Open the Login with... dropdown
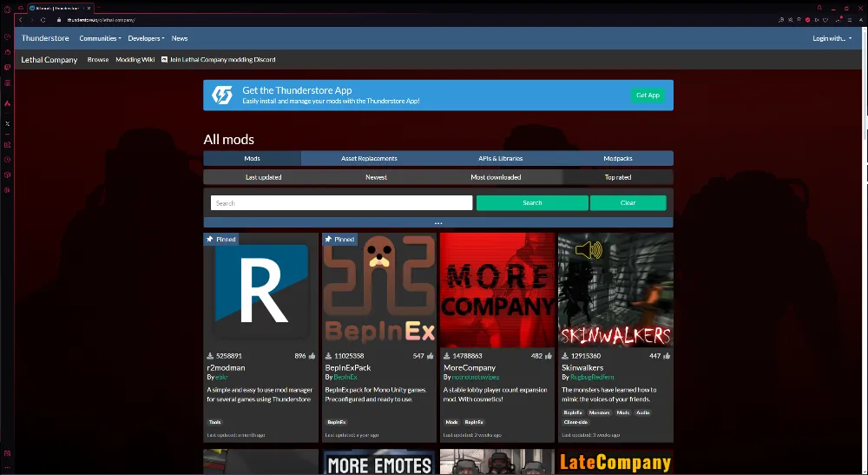This screenshot has height=475, width=868. pyautogui.click(x=832, y=38)
